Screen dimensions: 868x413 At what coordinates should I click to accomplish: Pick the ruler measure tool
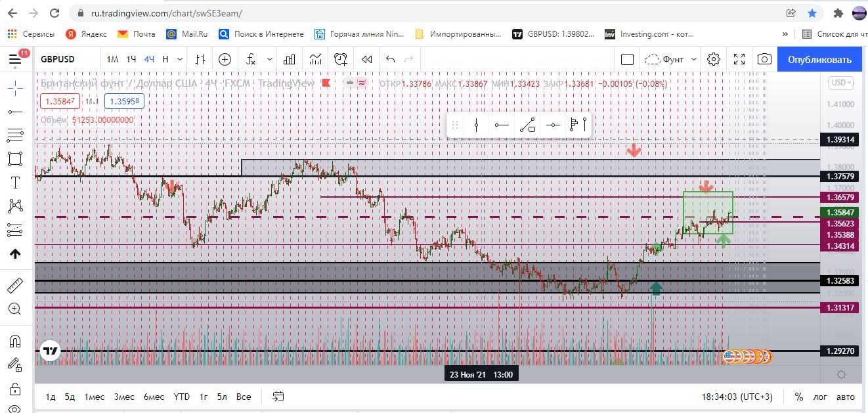pyautogui.click(x=15, y=285)
